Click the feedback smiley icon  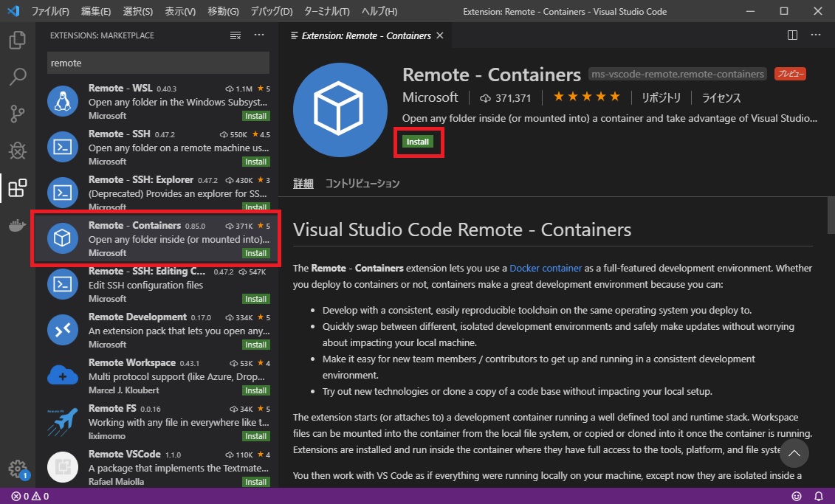tap(796, 496)
